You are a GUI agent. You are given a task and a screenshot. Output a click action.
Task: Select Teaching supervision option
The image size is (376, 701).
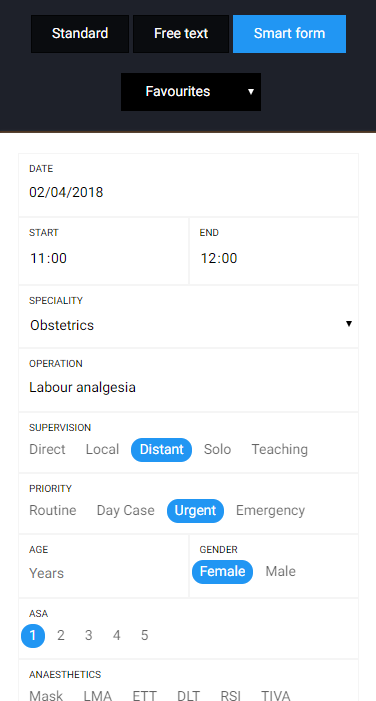tap(279, 449)
